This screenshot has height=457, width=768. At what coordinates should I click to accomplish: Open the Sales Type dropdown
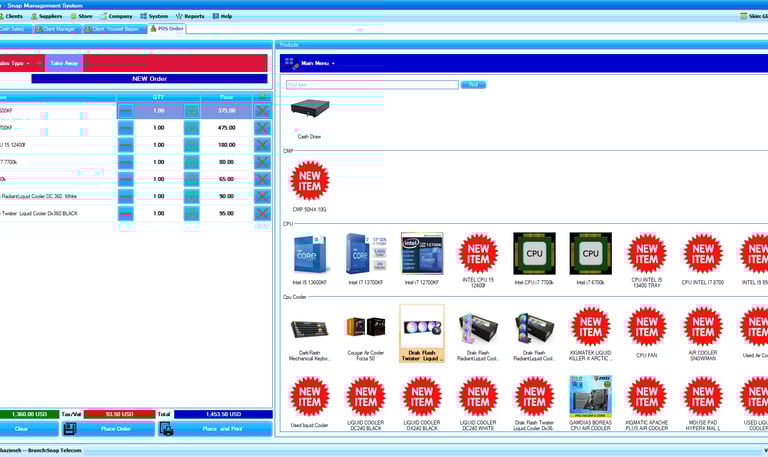click(x=15, y=63)
